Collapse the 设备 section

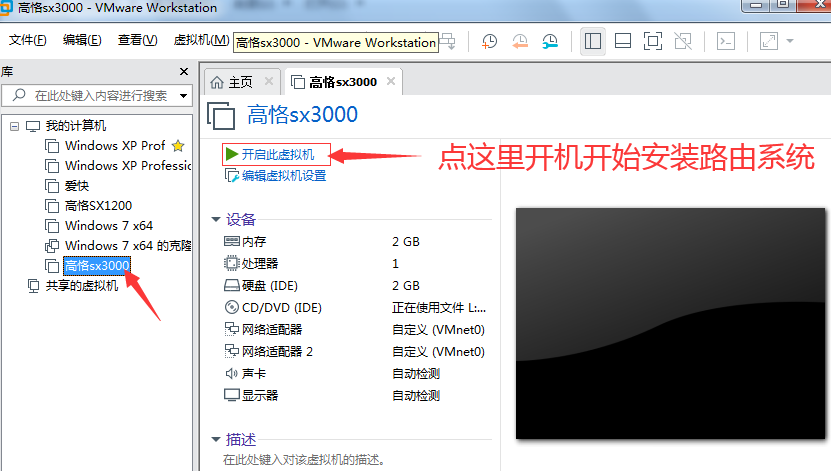click(216, 219)
